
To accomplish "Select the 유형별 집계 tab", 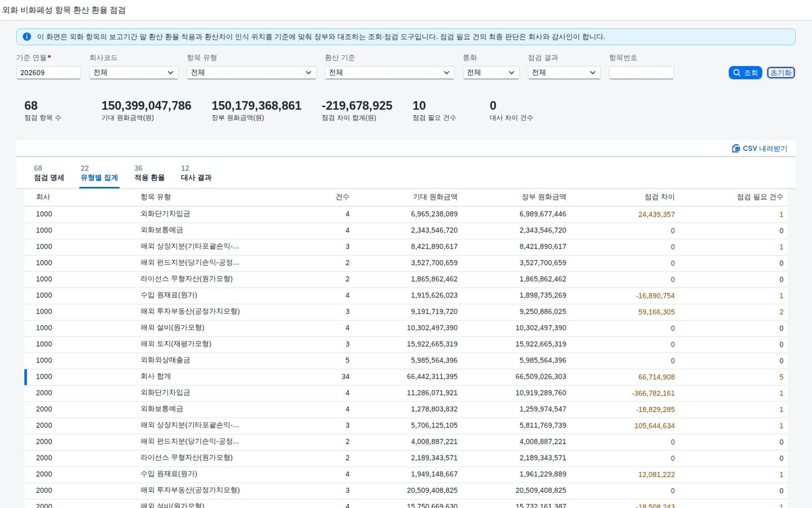I will click(x=99, y=173).
